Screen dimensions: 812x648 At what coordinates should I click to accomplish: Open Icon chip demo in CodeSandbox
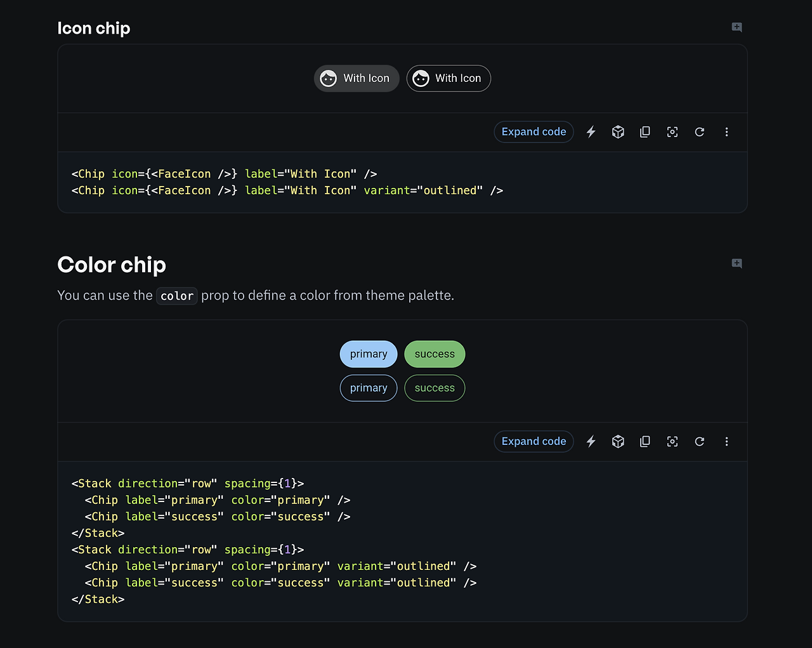click(618, 132)
